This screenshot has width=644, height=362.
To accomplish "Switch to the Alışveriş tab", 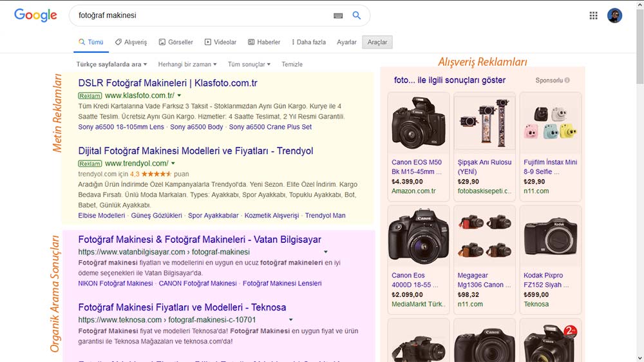I will click(131, 42).
